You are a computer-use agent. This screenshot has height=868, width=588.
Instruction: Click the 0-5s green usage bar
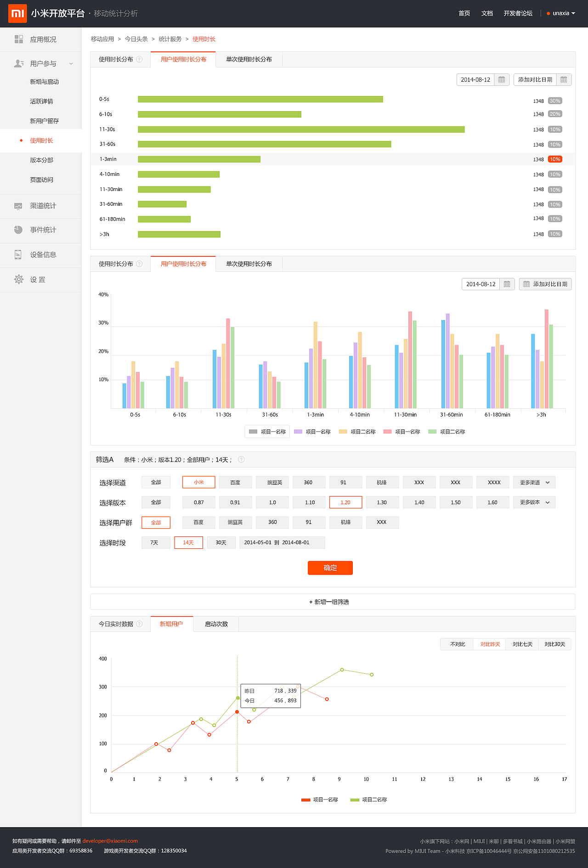pos(260,99)
